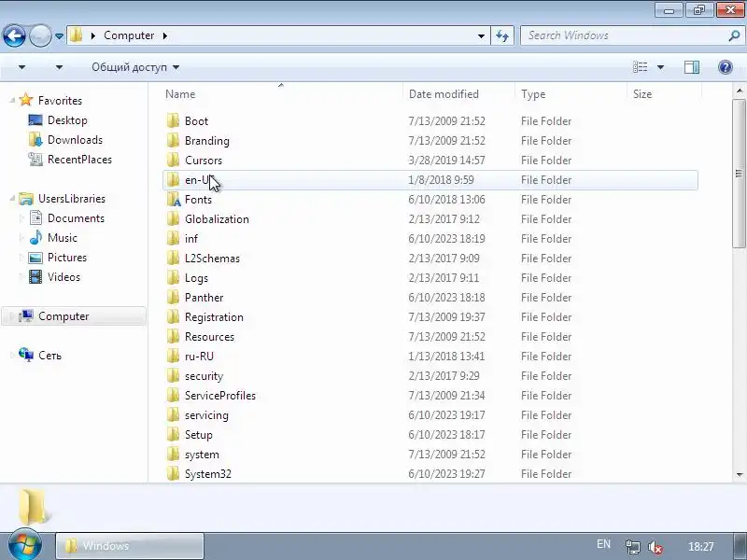Sort by the Name column header

point(180,94)
